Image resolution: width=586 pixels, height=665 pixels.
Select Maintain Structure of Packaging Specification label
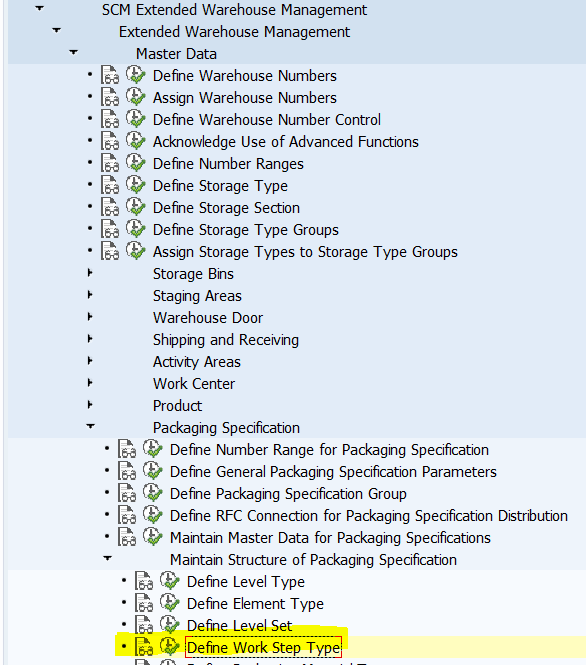[313, 560]
